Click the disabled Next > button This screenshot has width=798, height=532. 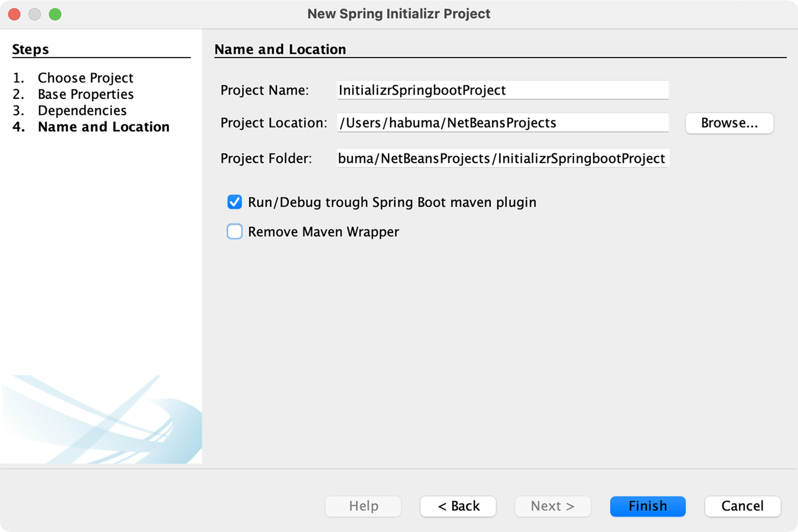pyautogui.click(x=553, y=506)
